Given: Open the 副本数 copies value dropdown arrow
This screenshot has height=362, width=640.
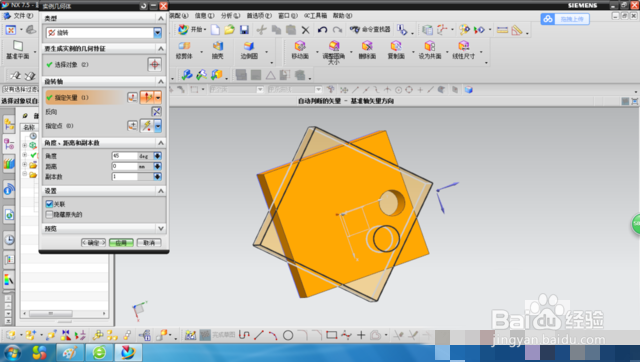Looking at the screenshot, I should 157,176.
